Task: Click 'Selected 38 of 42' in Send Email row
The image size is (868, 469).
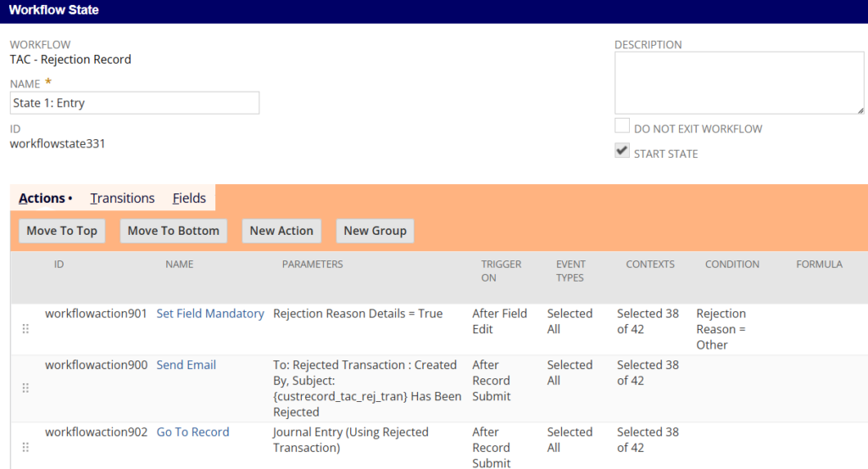Action: tap(648, 372)
